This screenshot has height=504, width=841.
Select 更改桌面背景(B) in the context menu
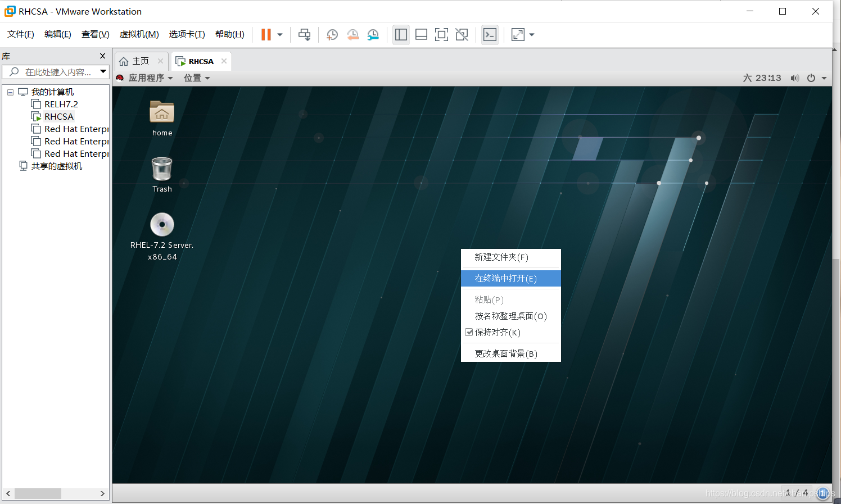click(x=506, y=353)
